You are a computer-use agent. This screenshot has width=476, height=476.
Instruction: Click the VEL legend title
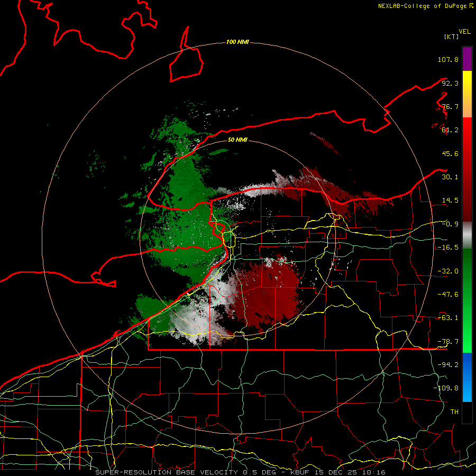click(x=464, y=31)
